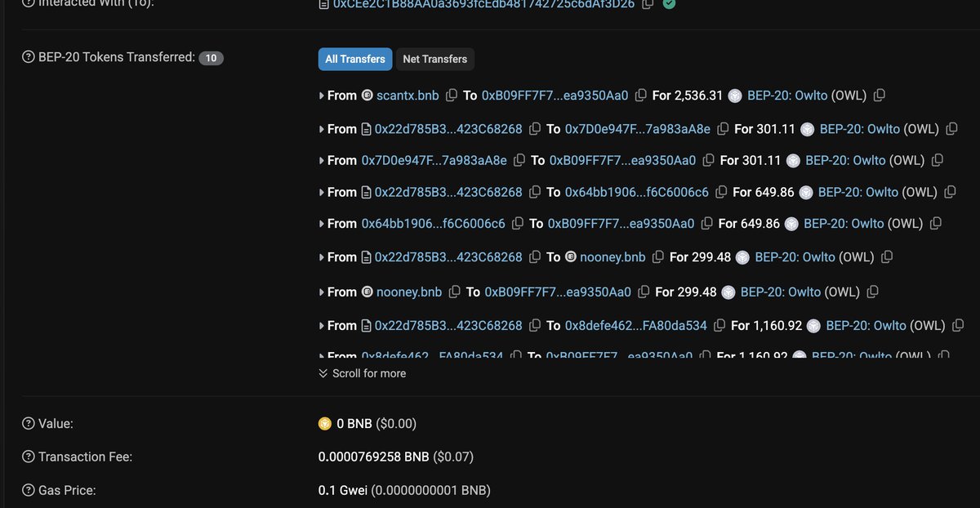
Task: Copy 0x22d785B3 address in row to nooney.bnb
Action: (x=535, y=257)
